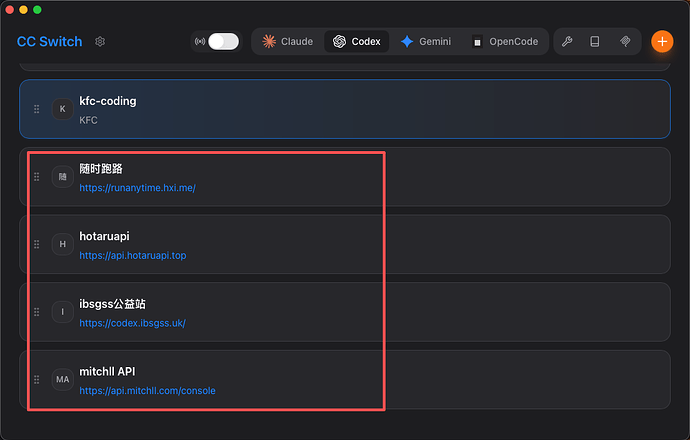Open the api.hotaruapi.top link
The width and height of the screenshot is (690, 440).
[x=133, y=255]
